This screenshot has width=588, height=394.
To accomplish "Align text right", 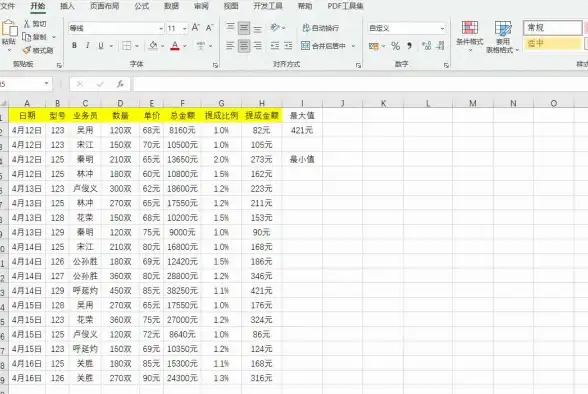I will [x=257, y=46].
